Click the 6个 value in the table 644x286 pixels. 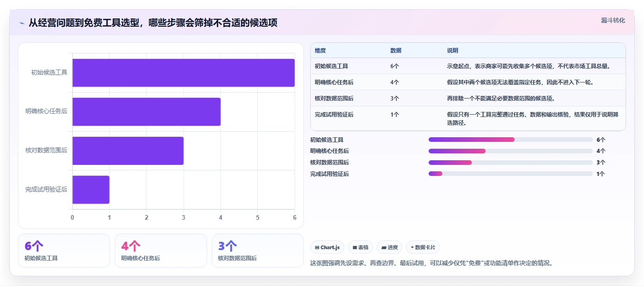click(395, 66)
